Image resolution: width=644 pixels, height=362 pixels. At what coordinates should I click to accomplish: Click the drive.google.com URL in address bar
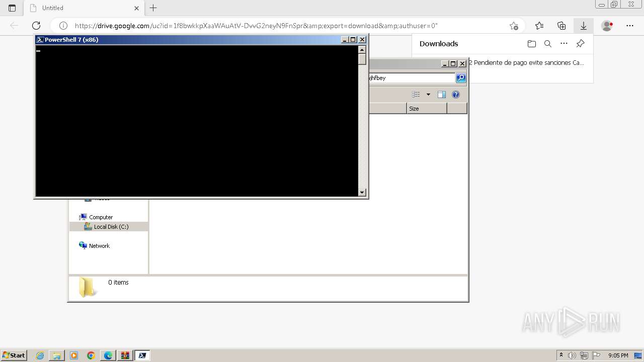pos(256,26)
